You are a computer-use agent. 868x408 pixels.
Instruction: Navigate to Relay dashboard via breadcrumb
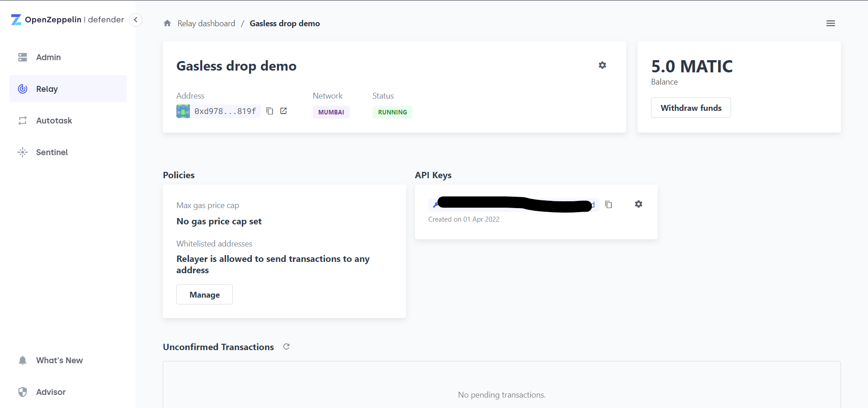pos(206,23)
